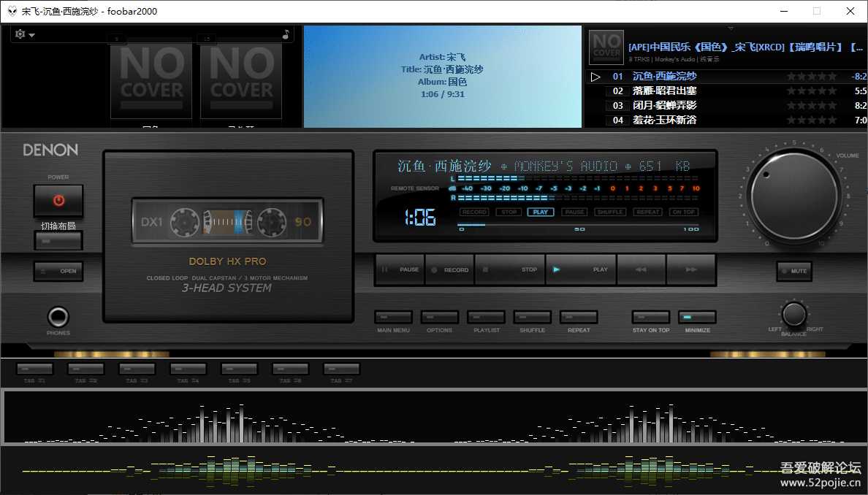Click the Record button
Viewport: 868px width, 495px height.
(x=449, y=269)
